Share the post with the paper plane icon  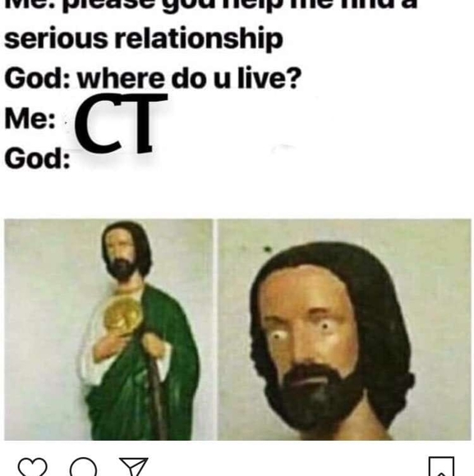[134, 467]
